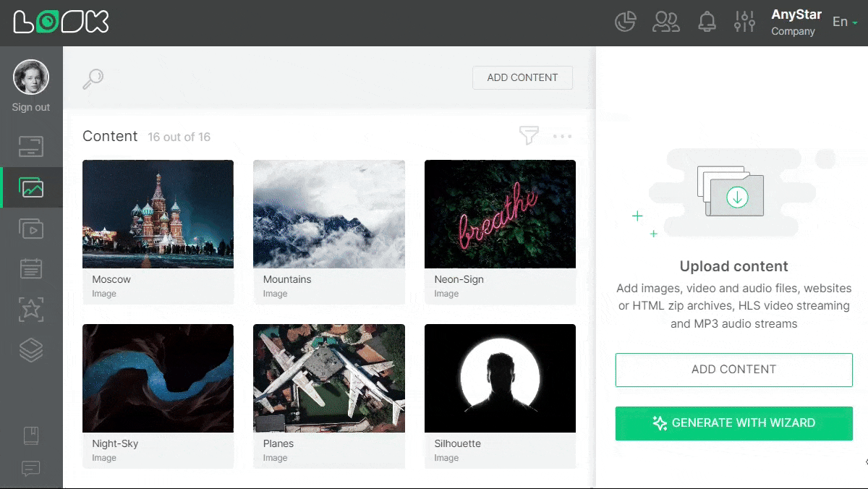Expand the En language dropdown
The width and height of the screenshot is (868, 489).
coord(843,22)
